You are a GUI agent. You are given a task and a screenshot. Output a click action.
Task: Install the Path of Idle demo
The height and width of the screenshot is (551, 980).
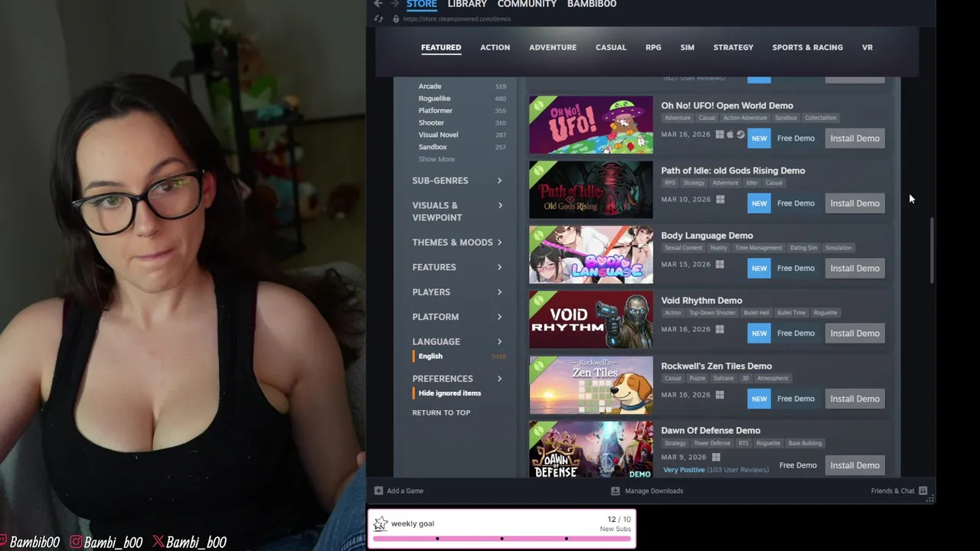coord(854,204)
